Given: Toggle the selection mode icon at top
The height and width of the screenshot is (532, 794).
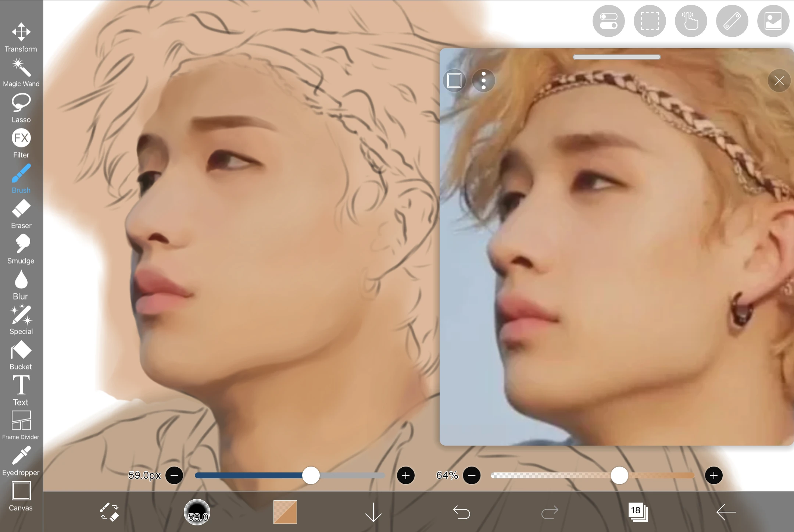Looking at the screenshot, I should pyautogui.click(x=650, y=21).
